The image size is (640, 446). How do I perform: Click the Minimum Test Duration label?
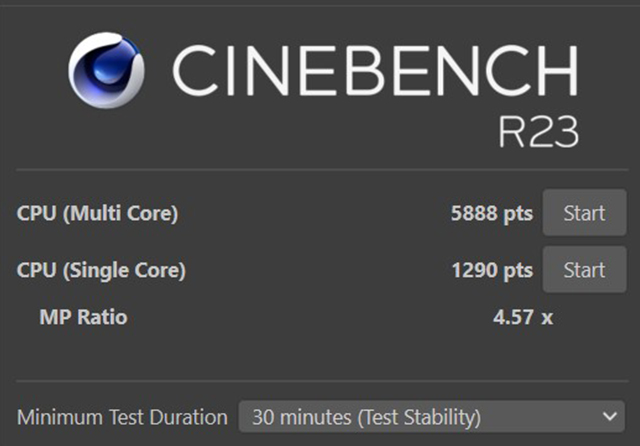click(122, 416)
